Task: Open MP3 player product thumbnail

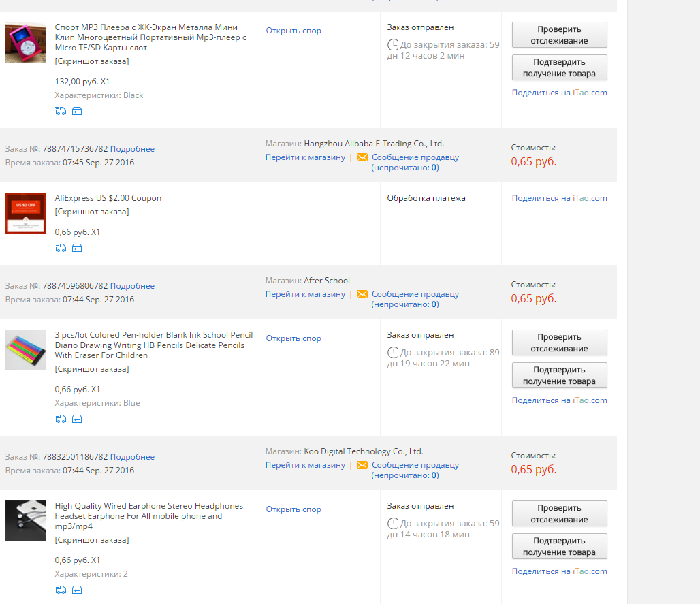Action: click(26, 42)
